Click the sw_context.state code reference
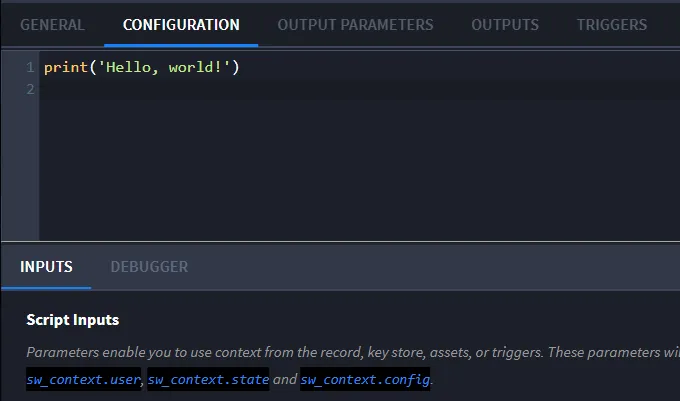 pos(208,379)
